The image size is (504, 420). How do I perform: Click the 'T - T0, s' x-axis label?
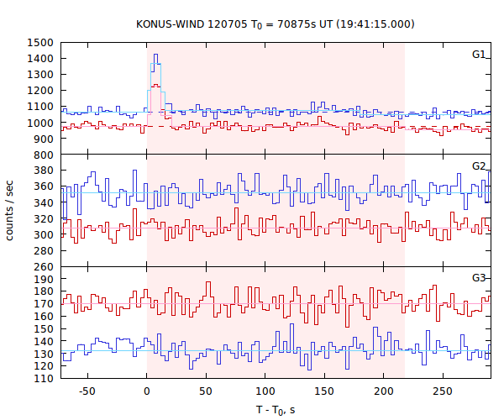(x=276, y=410)
